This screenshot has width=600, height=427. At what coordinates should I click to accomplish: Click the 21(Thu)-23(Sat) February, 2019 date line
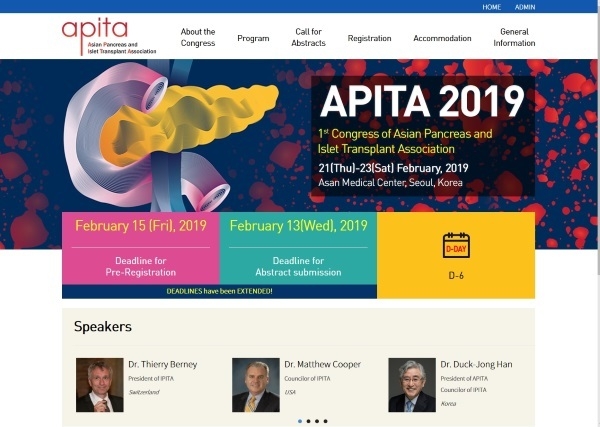[x=393, y=168]
